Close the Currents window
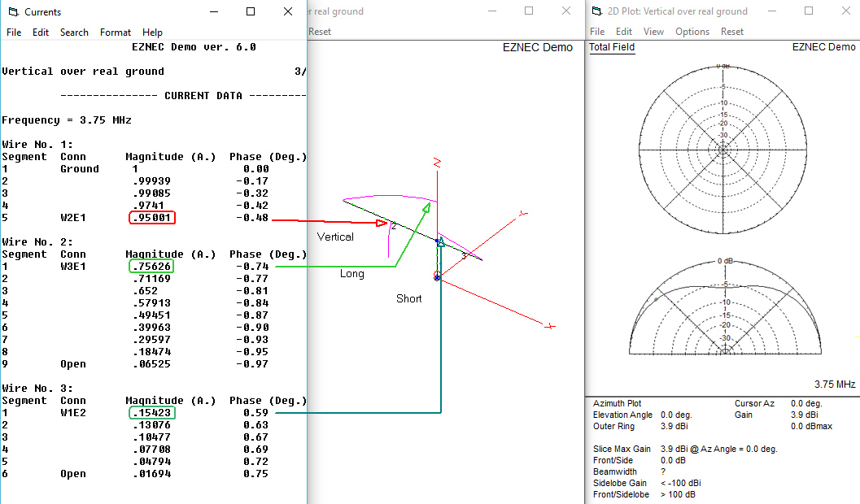Screen dimensions: 860x504 click(288, 11)
